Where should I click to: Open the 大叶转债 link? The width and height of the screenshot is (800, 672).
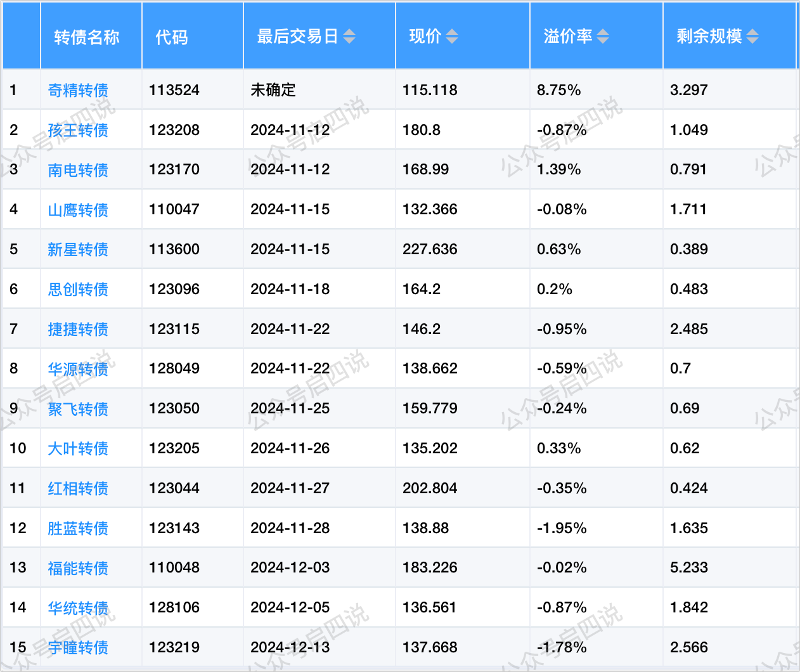(x=78, y=449)
